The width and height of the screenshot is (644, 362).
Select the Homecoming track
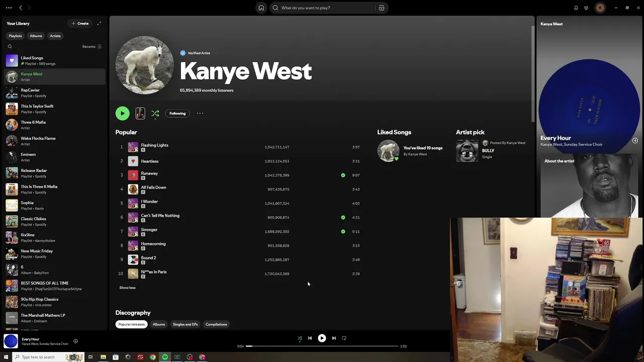[239, 245]
